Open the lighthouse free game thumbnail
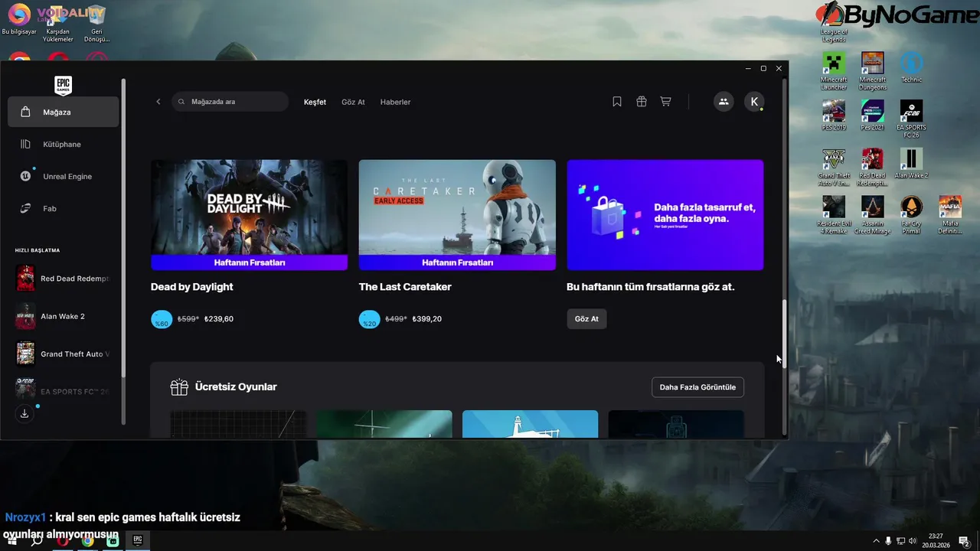Viewport: 980px width, 551px height. [530, 424]
